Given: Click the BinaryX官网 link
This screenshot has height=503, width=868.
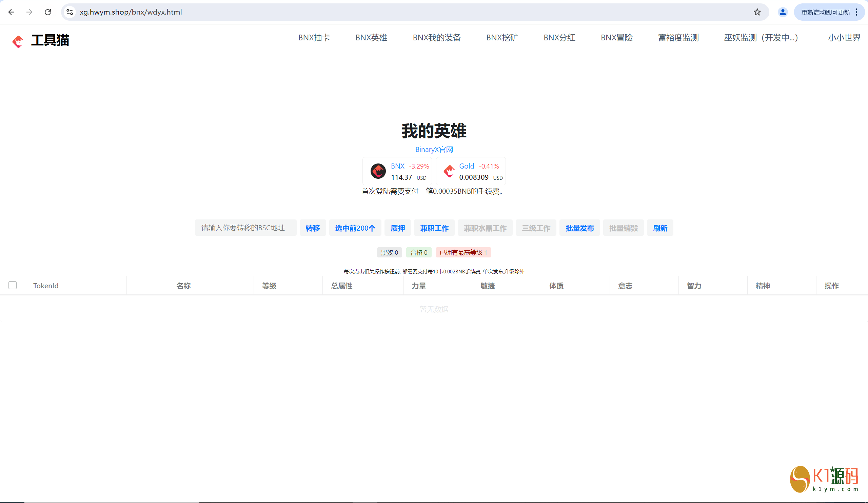Looking at the screenshot, I should [x=434, y=150].
